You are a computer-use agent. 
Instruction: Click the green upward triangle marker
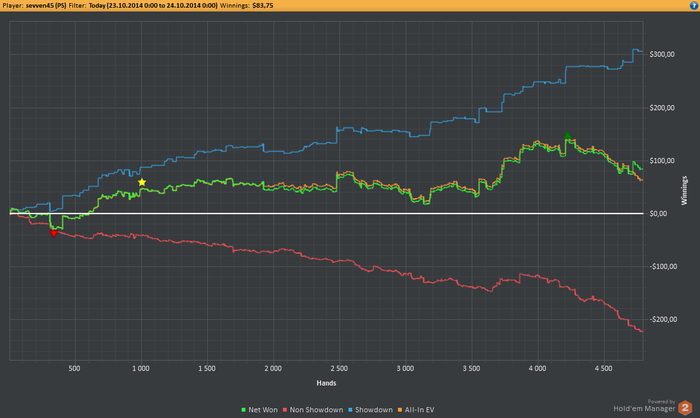pos(567,135)
